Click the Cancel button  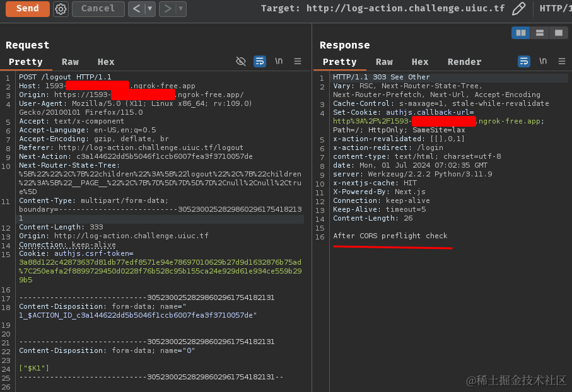[x=98, y=9]
